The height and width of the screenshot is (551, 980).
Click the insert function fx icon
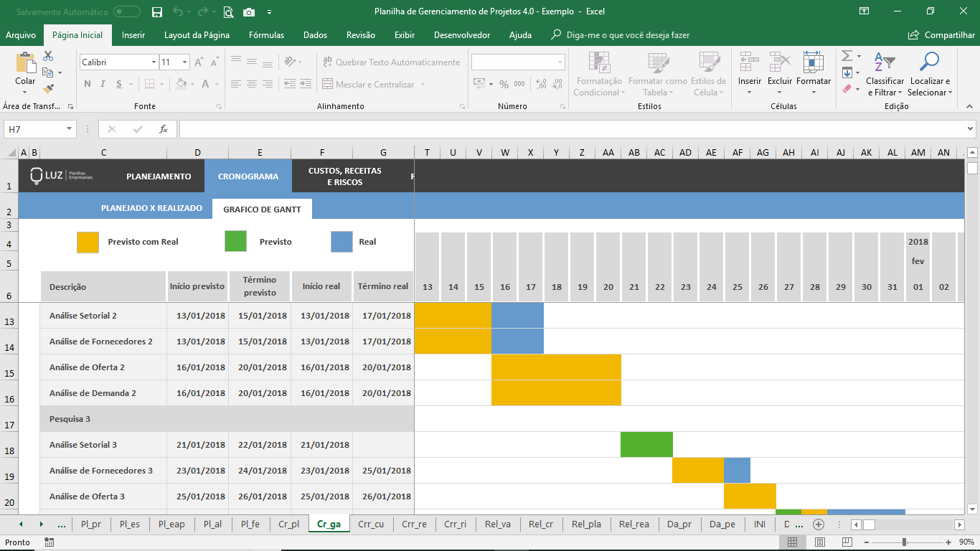coord(164,129)
